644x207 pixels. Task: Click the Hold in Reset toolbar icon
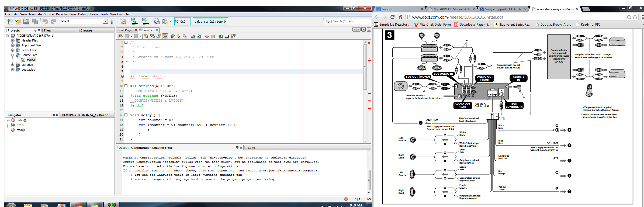[156, 21]
